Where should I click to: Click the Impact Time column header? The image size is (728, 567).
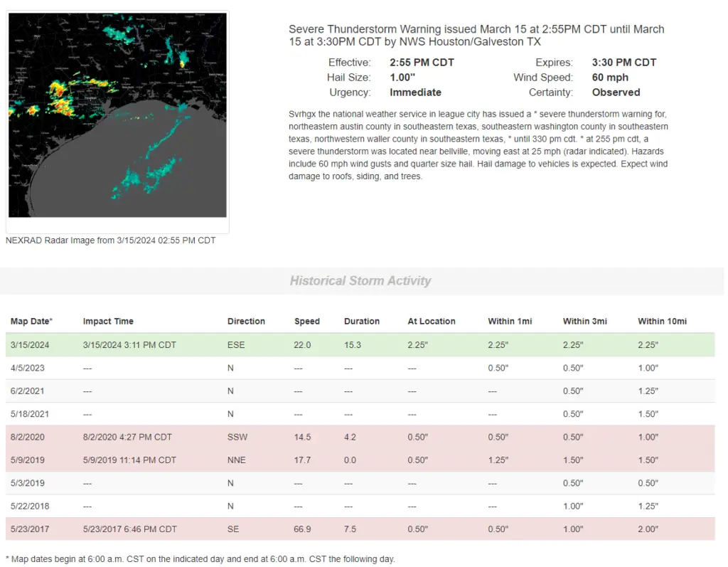point(108,322)
